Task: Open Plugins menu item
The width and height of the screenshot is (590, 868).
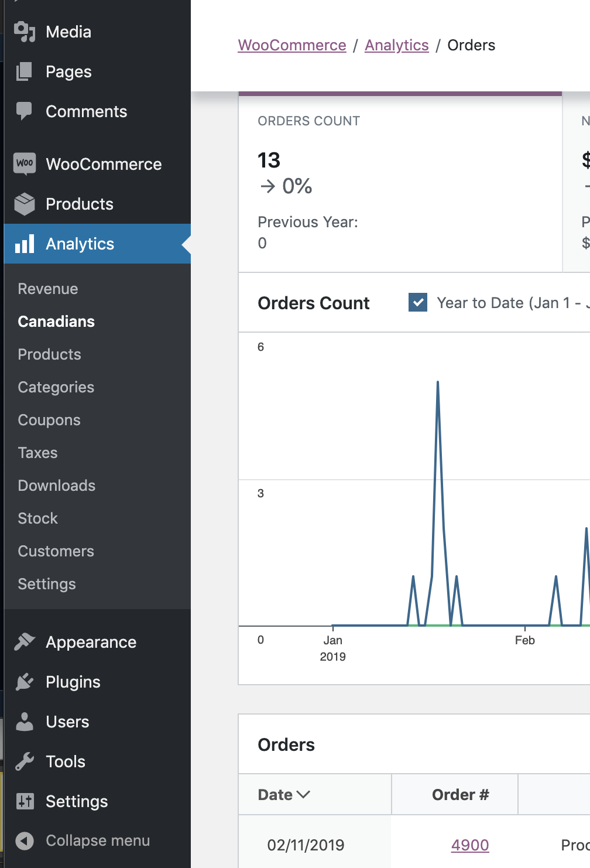Action: click(73, 682)
